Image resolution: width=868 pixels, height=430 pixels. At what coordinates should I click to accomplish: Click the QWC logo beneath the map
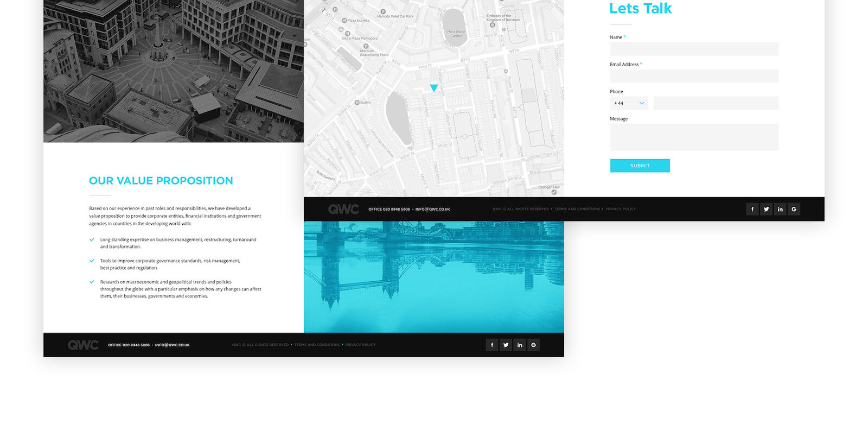pos(343,209)
